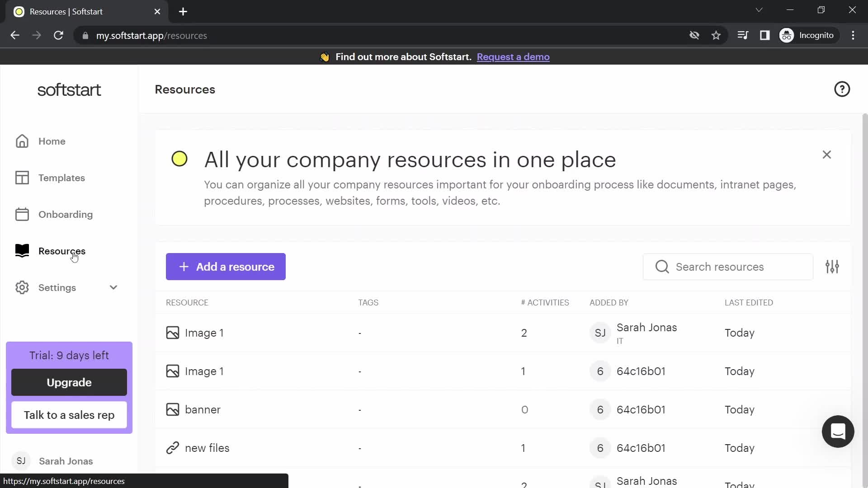Click the yellow circle banner icon
This screenshot has height=488, width=868.
(x=179, y=159)
